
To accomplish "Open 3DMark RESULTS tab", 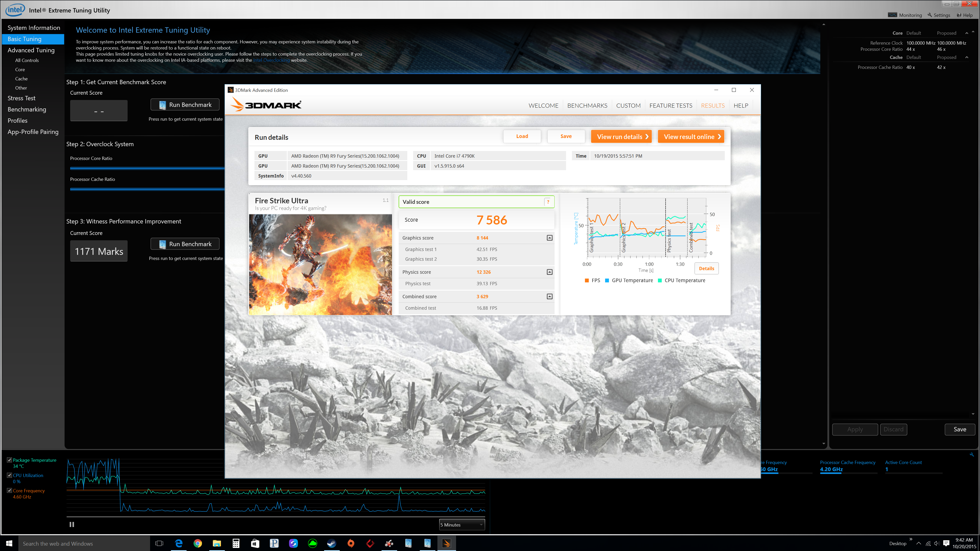I will coord(713,106).
